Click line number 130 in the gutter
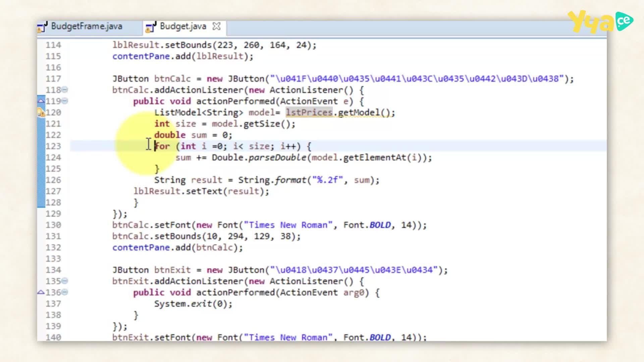 (53, 225)
